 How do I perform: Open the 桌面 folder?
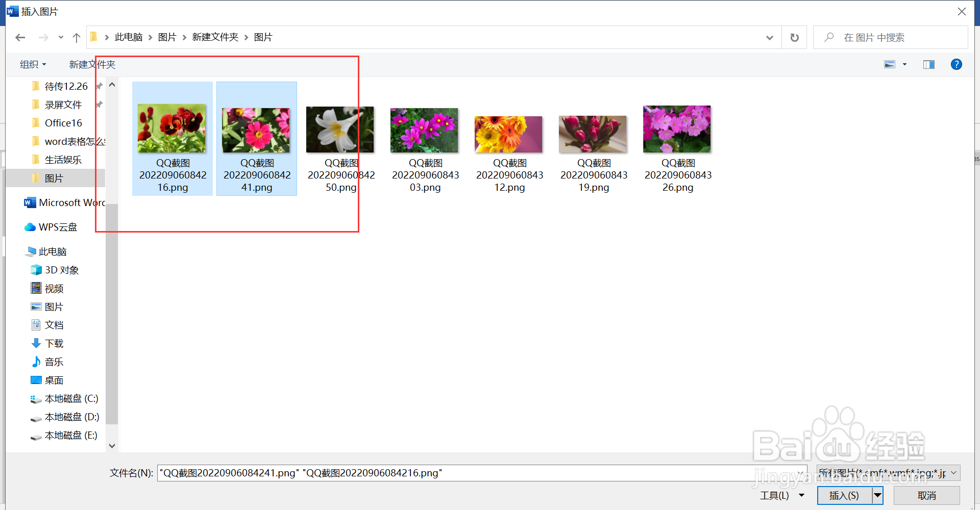point(47,380)
